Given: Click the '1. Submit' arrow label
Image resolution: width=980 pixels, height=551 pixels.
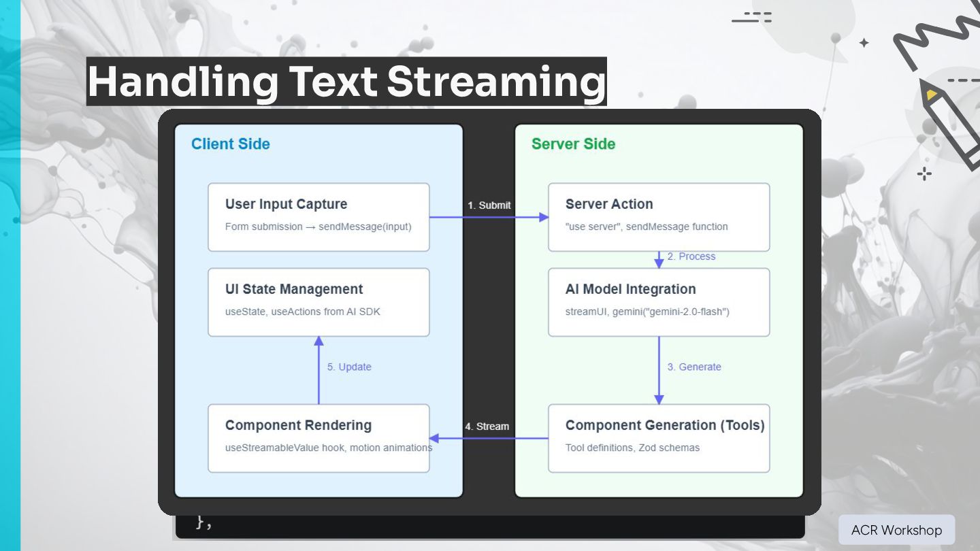Looking at the screenshot, I should [489, 205].
